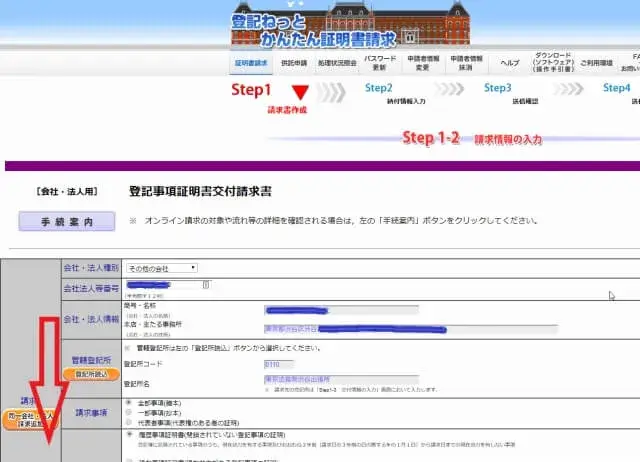Click the Step1 請求書作成 heading
The image size is (640, 462).
pyautogui.click(x=269, y=97)
